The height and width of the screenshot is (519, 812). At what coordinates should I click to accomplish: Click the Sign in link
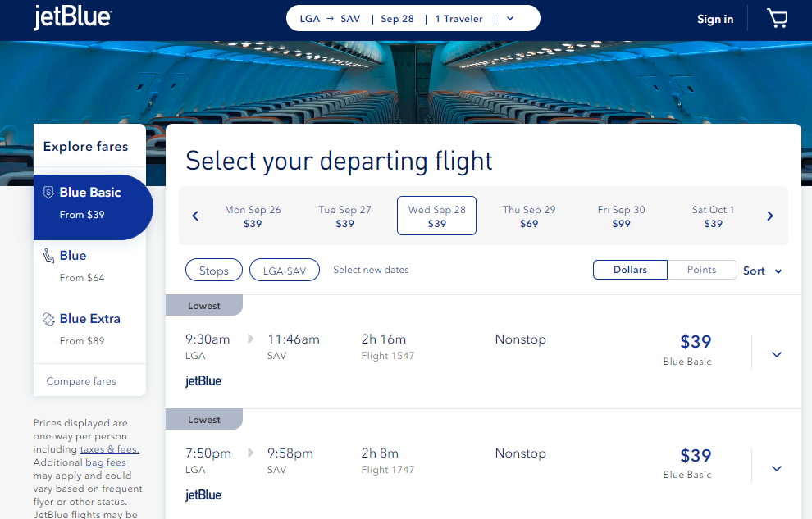click(x=715, y=19)
